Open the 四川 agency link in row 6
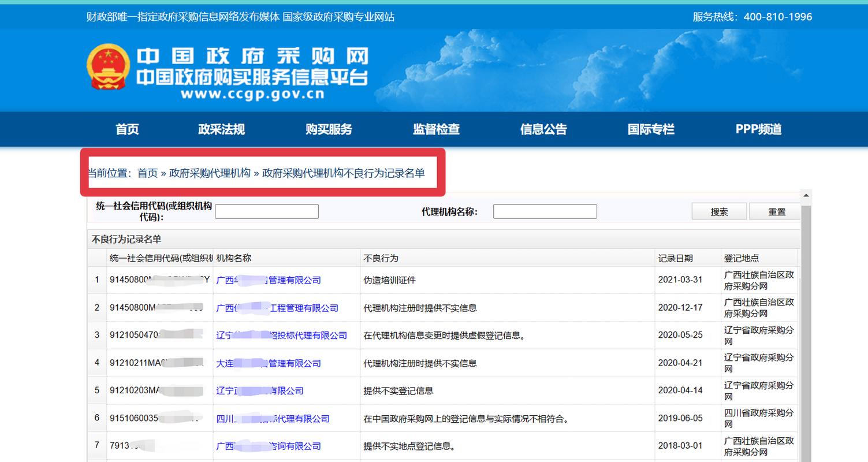 275,418
